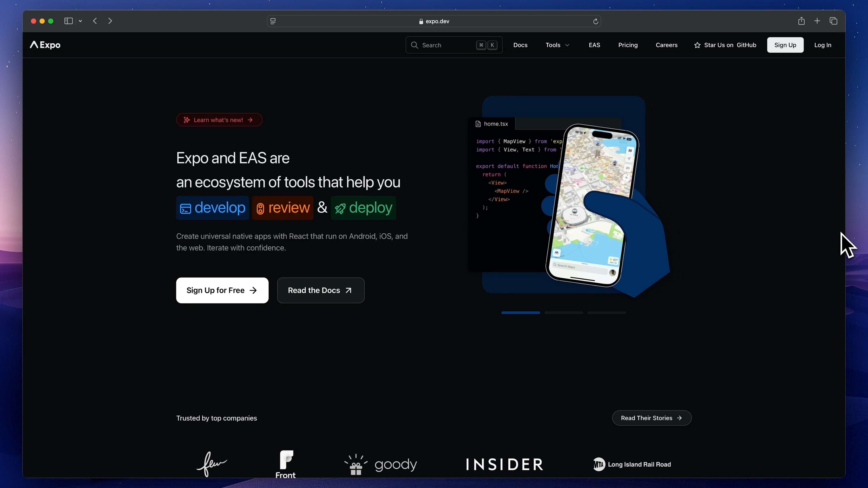Click Star Us on GitHub link
Screen dimensions: 868x488
tap(725, 45)
